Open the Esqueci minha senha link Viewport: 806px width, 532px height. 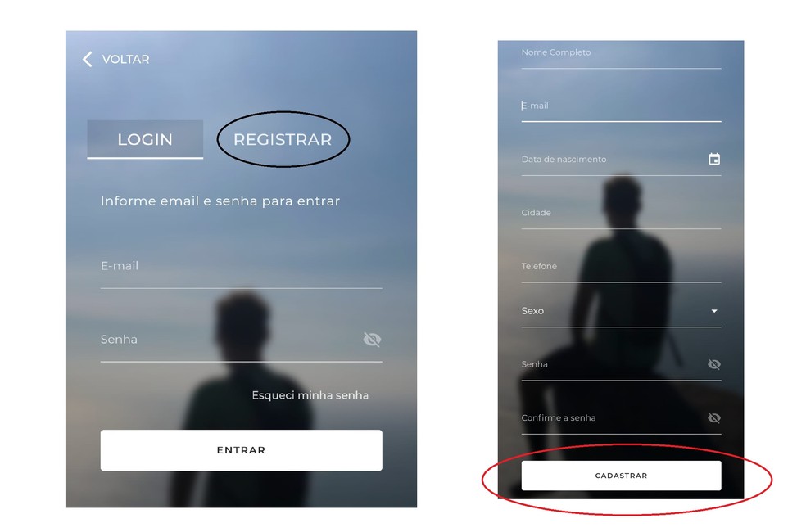tap(310, 395)
